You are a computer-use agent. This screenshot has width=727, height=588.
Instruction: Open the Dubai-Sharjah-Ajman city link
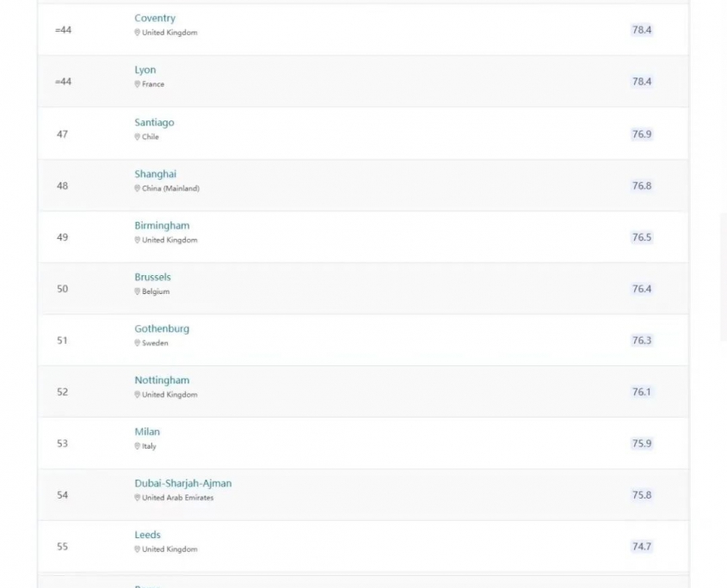183,483
